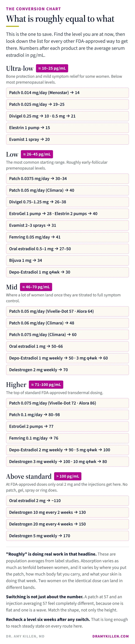Click the Vivelle-Dot 57 · Alora 64 row
Image resolution: width=135 pixels, height=644 pixels.
[x=67, y=311]
